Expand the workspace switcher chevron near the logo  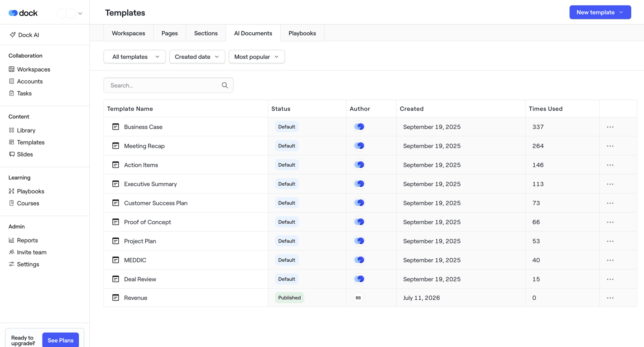(x=80, y=13)
